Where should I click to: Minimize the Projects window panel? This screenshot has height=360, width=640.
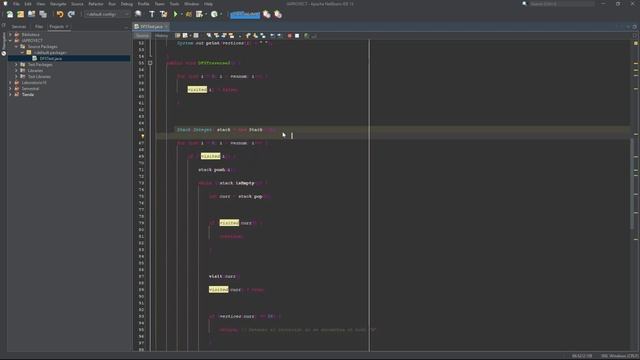(x=126, y=27)
